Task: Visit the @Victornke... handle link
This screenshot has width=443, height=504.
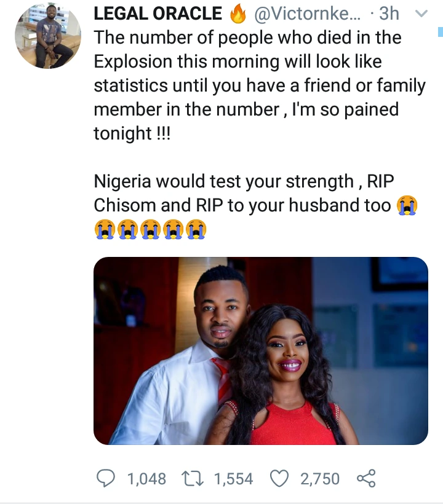Action: (x=308, y=14)
